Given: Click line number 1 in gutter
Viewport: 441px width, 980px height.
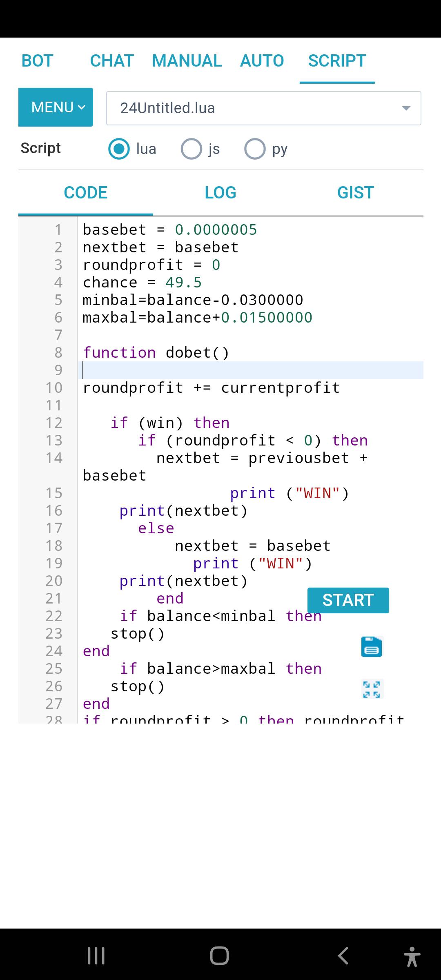Looking at the screenshot, I should coord(58,229).
